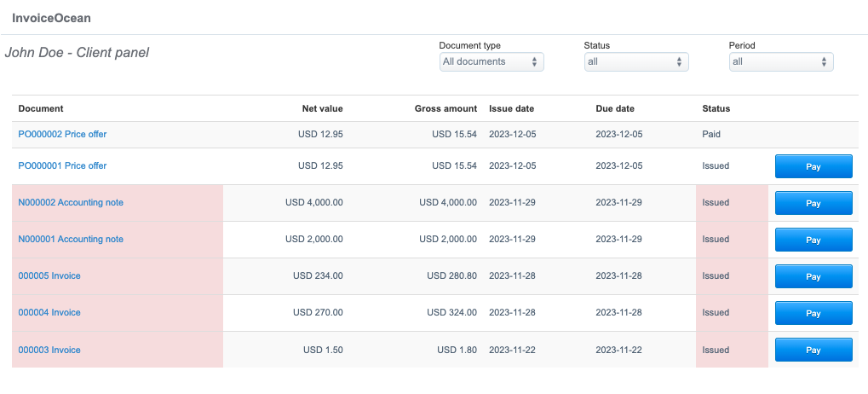The image size is (868, 394).
Task: Pay the PO000001 Price offer
Action: pos(813,166)
